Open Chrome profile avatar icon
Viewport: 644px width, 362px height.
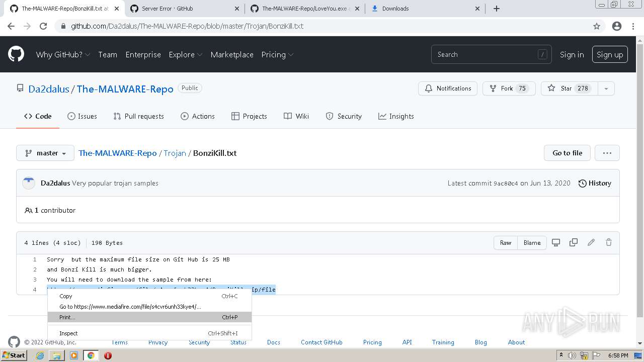pyautogui.click(x=617, y=26)
